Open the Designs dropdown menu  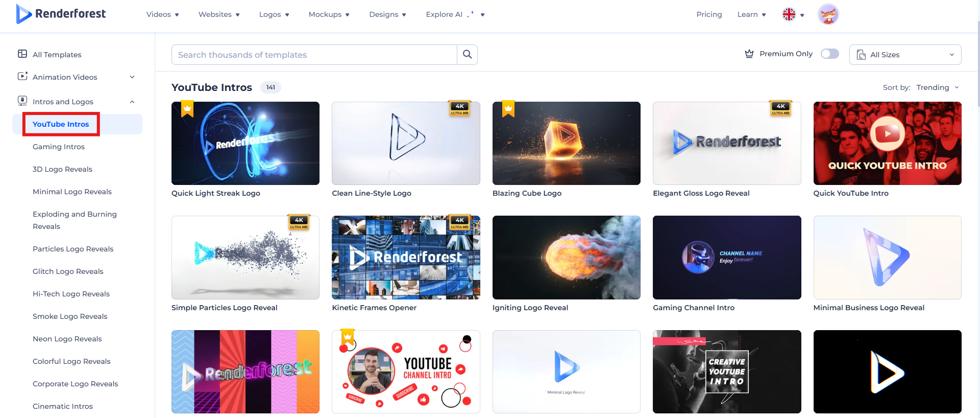click(x=387, y=14)
